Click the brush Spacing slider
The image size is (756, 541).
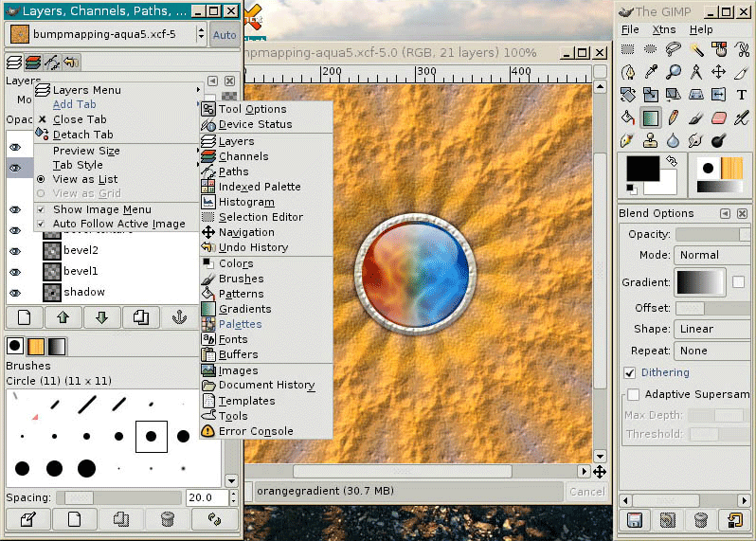[118, 497]
